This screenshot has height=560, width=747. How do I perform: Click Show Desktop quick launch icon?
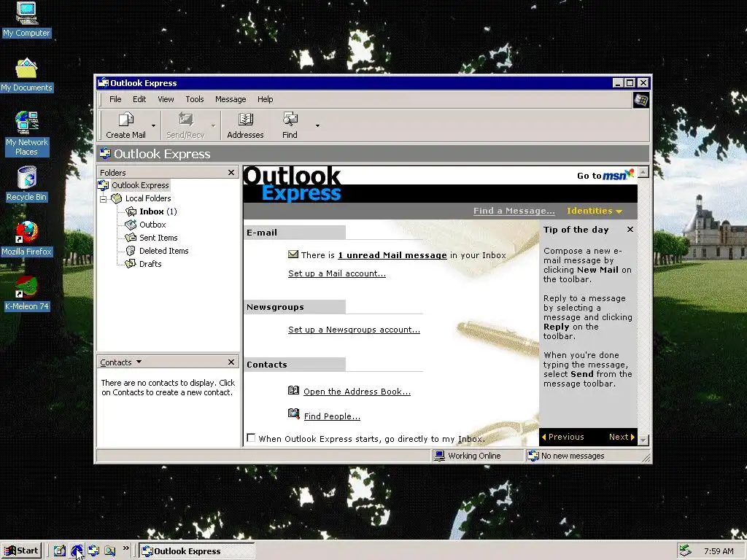[x=60, y=551]
